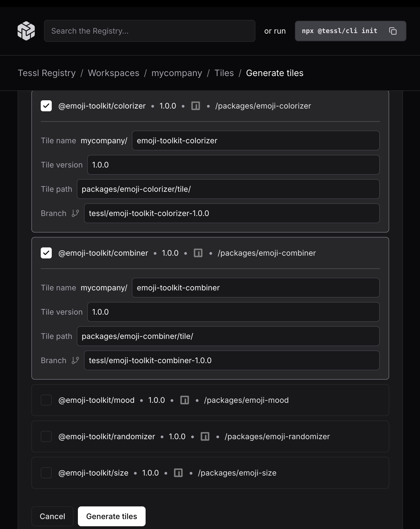This screenshot has height=529, width=420.
Task: Click the Tessl cube logo
Action: click(x=26, y=31)
